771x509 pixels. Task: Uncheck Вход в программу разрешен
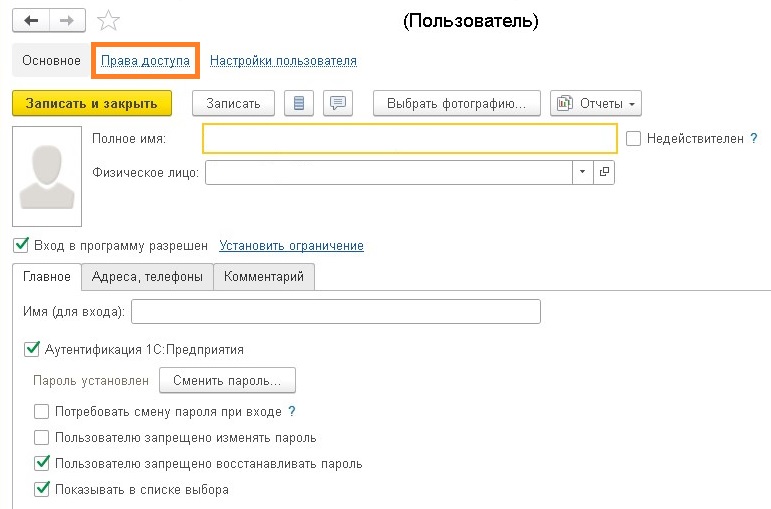pos(21,245)
